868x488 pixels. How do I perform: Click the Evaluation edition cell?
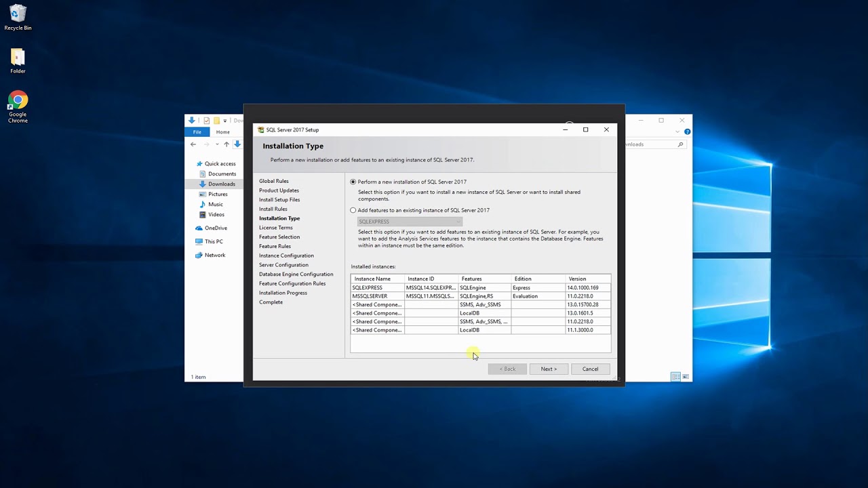[538, 296]
